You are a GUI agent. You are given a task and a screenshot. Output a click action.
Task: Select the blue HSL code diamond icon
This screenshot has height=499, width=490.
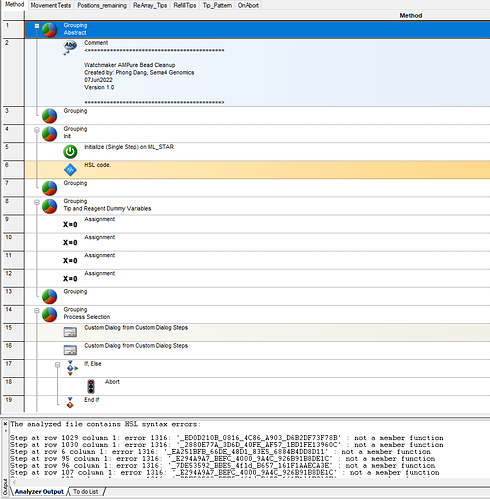[x=70, y=170]
